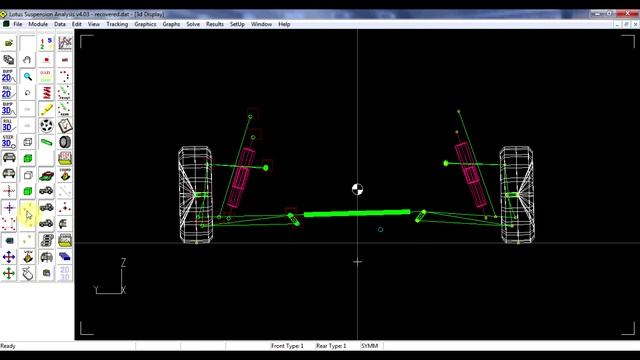Click the red coil spring icon
This screenshot has height=360, width=640.
coord(46,93)
